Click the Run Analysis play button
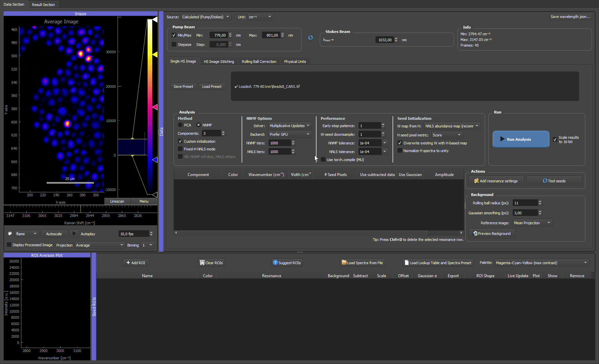 521,139
